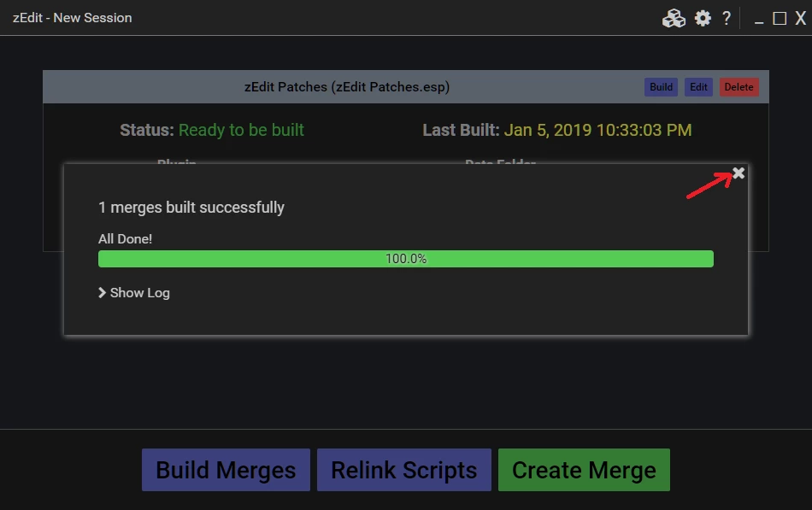Click the 100.0% green progress bar
This screenshot has height=510, width=812.
pyautogui.click(x=405, y=259)
